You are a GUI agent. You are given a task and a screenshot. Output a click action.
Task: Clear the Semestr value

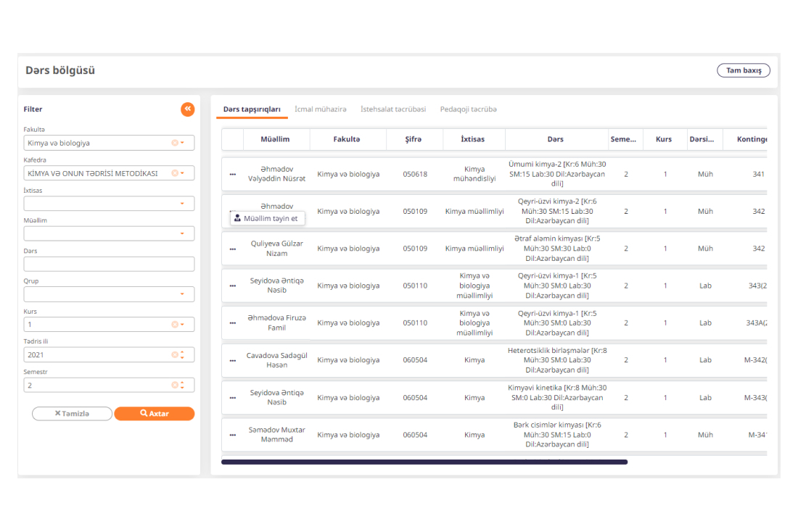pos(174,386)
